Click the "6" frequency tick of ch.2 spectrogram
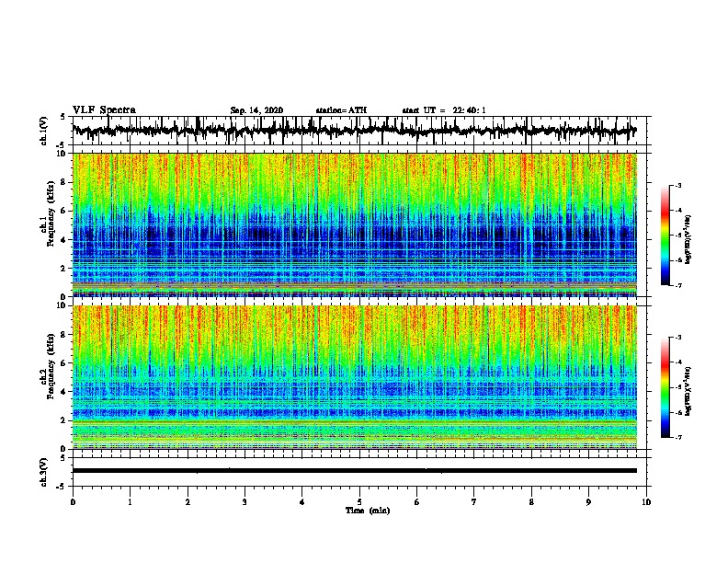The height and width of the screenshot is (563, 728). [63, 363]
